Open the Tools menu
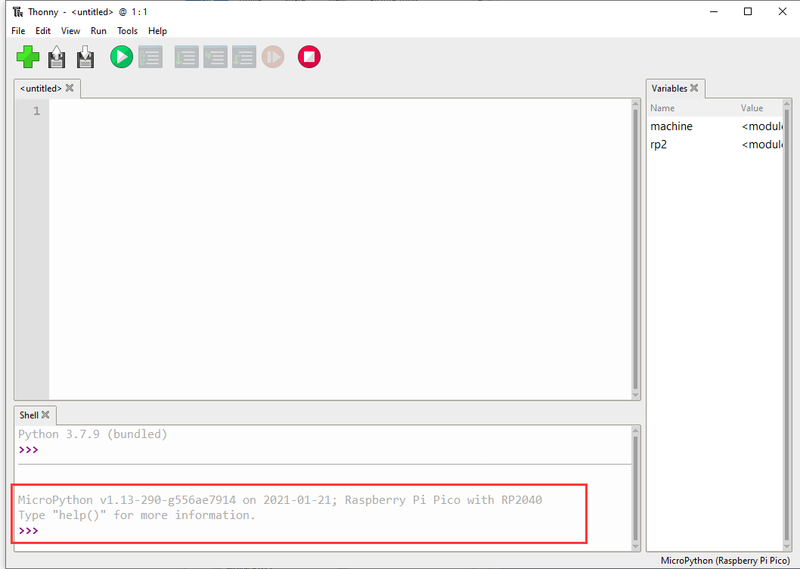 (x=127, y=31)
